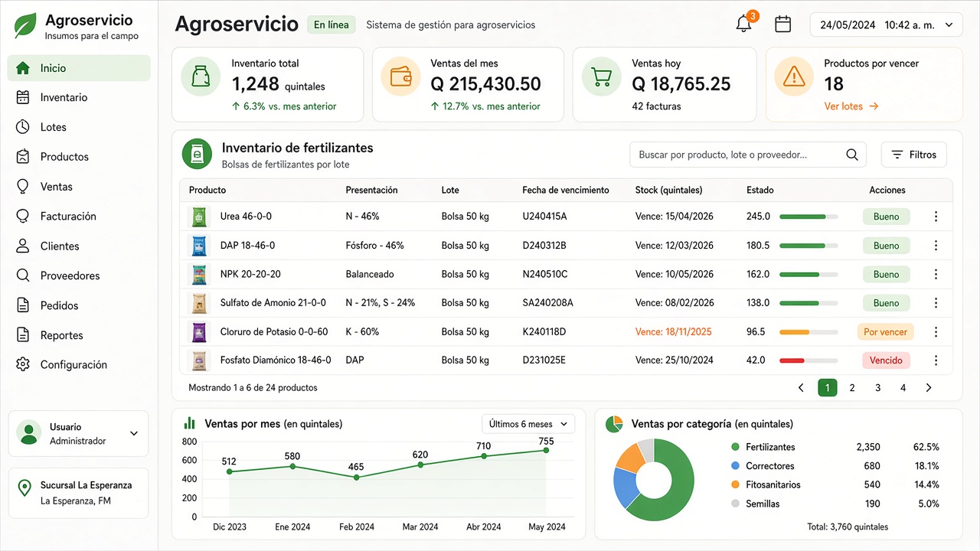Open the Sucursal La Esperanza selector

[78, 493]
